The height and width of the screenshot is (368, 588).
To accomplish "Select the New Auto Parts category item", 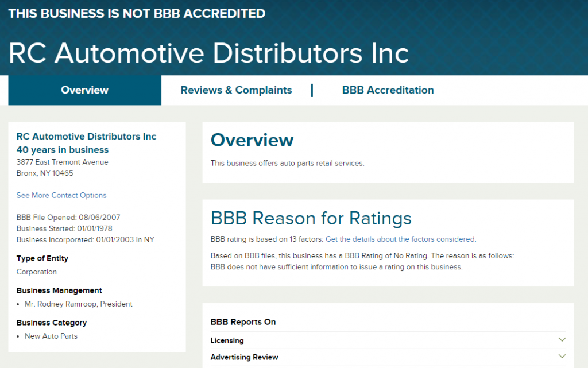I will pos(51,336).
